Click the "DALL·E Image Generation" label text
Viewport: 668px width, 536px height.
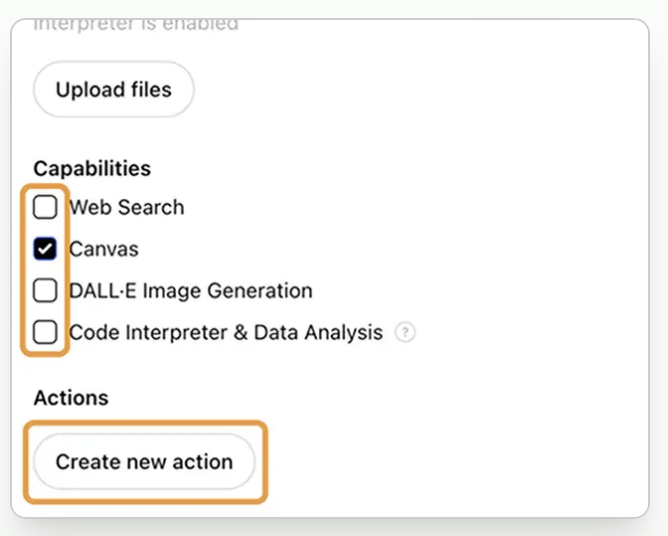tap(190, 291)
